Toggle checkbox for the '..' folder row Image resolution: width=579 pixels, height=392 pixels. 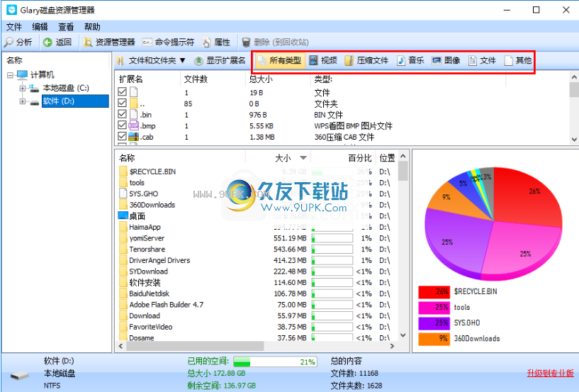point(122,103)
